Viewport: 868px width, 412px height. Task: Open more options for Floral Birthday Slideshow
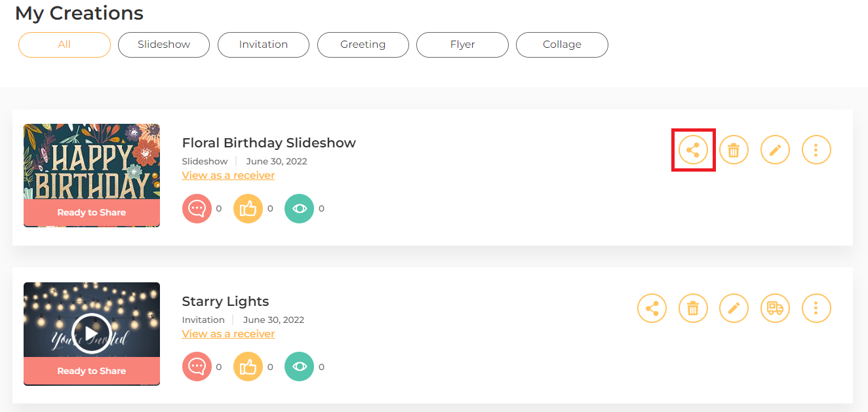pyautogui.click(x=816, y=150)
